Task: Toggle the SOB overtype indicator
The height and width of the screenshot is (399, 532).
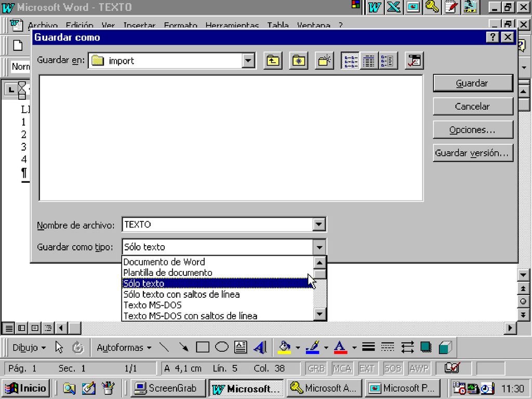Action: [393, 368]
